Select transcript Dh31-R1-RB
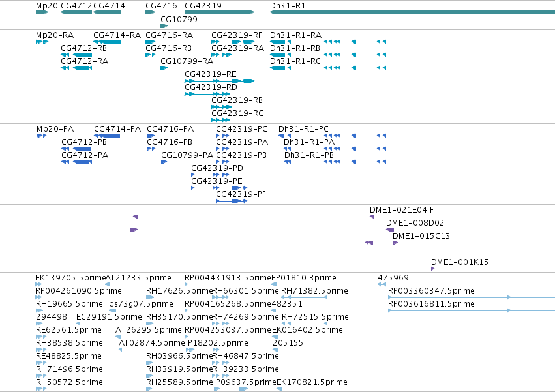555x392 pixels. click(295, 48)
